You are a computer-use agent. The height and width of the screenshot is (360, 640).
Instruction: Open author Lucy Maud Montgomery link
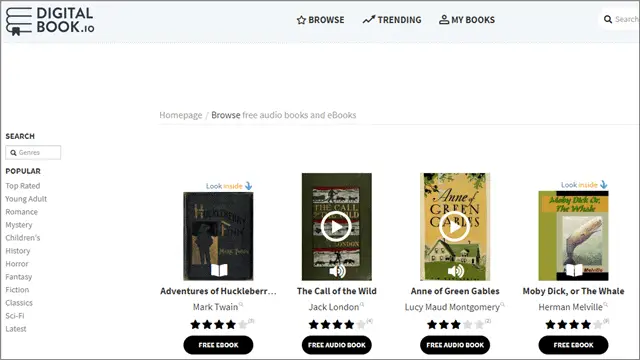click(x=452, y=307)
